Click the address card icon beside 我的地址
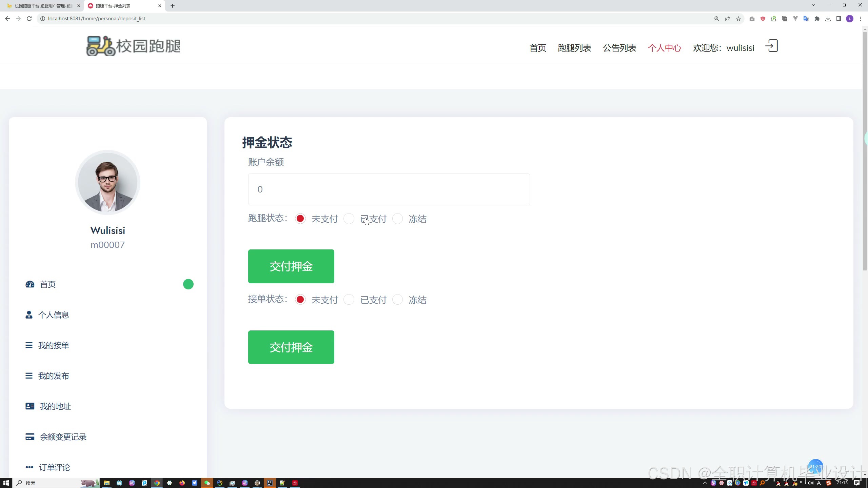 click(x=30, y=406)
